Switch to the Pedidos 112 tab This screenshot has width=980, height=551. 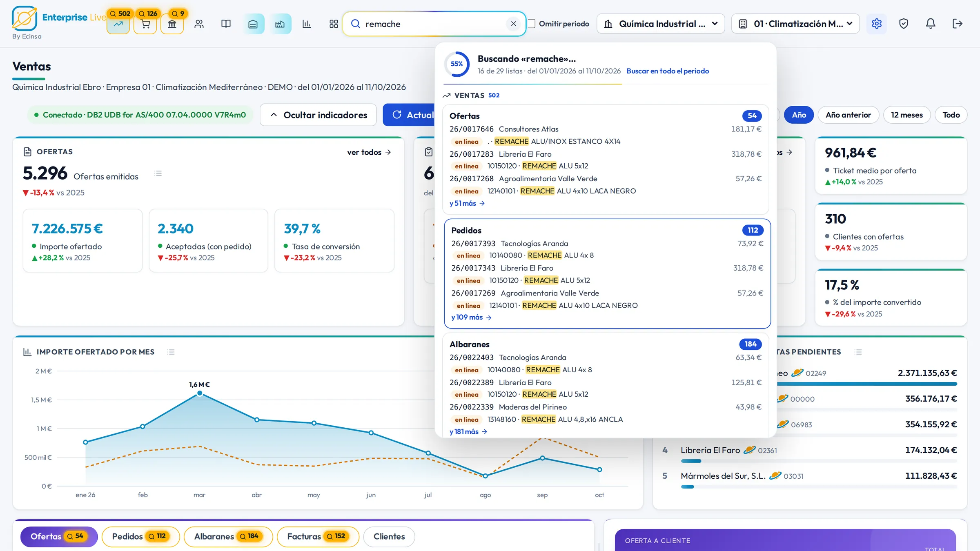tap(140, 536)
